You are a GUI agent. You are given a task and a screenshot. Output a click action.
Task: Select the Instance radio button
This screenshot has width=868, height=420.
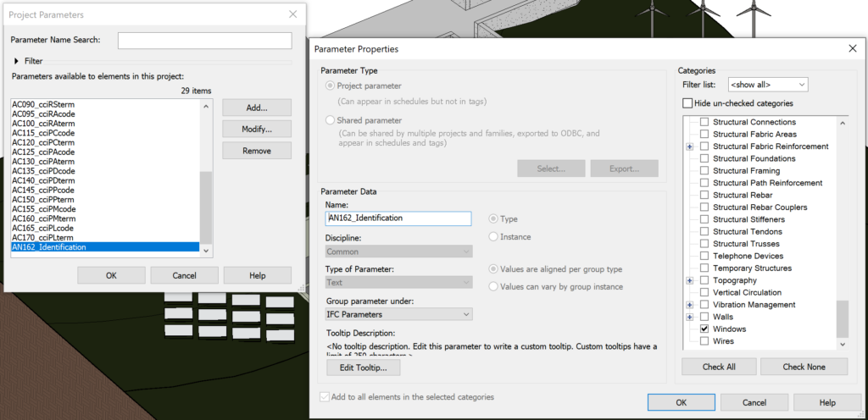coord(492,236)
